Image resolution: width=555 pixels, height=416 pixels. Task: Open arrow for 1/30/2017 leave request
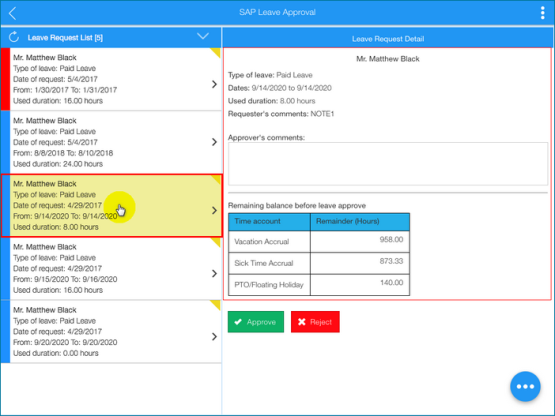click(x=214, y=84)
